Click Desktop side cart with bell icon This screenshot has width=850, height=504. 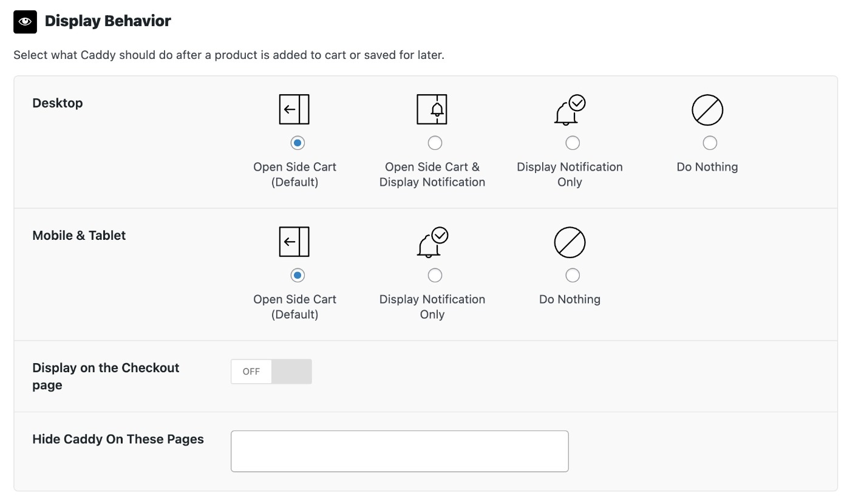point(432,109)
